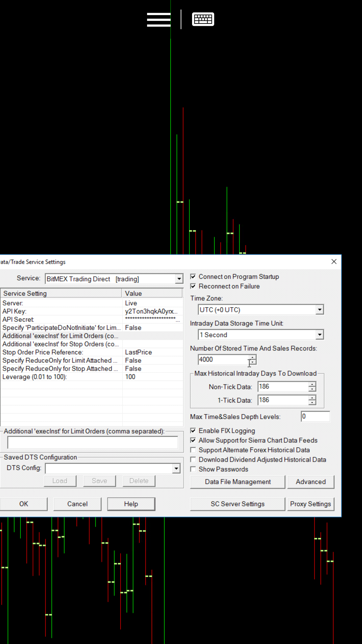Decrease 1-Tick Data days spinner
Image resolution: width=362 pixels, height=644 pixels.
[x=312, y=402]
